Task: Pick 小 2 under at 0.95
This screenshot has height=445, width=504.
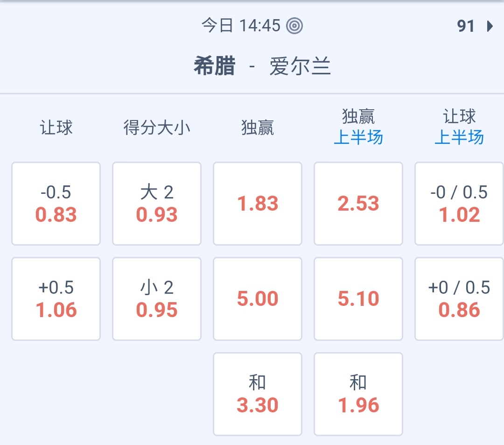Action: click(157, 299)
